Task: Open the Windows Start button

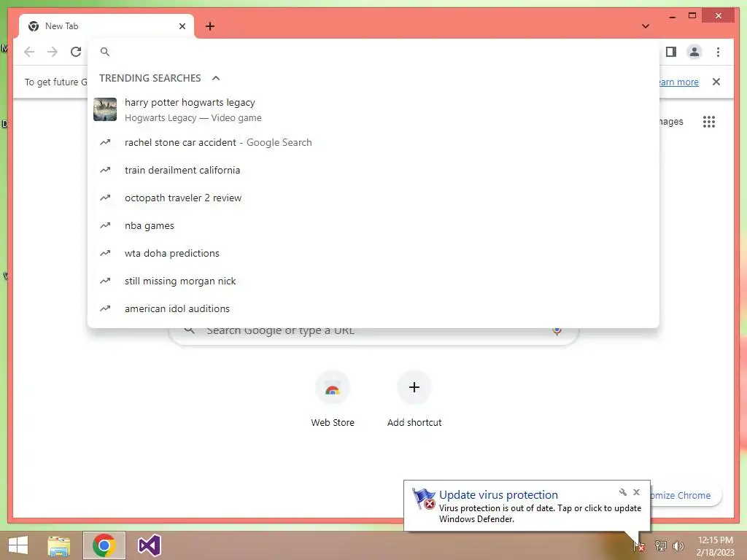Action: [x=18, y=545]
